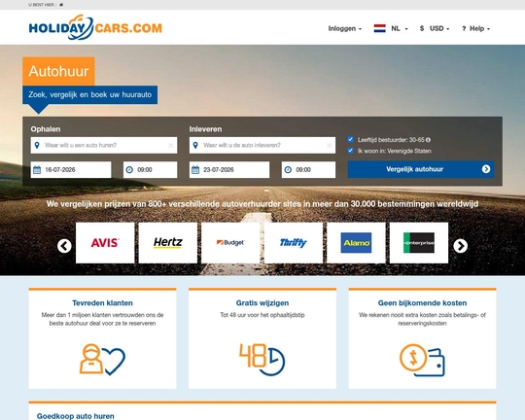The width and height of the screenshot is (525, 420).
Task: Show previous car rental brands
Action: pos(64,246)
